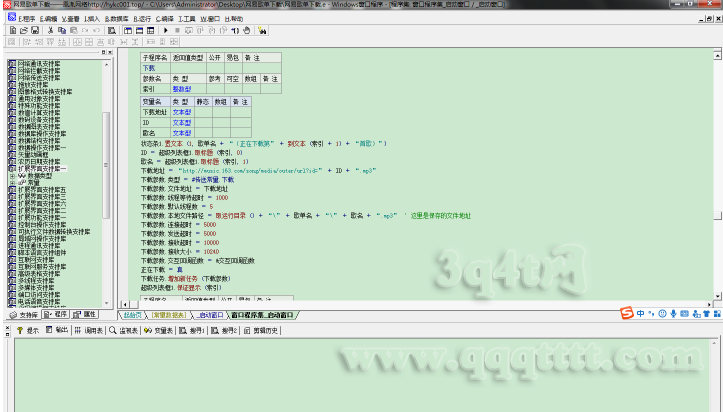Open the 输出 output tab
The image size is (723, 412).
point(57,330)
